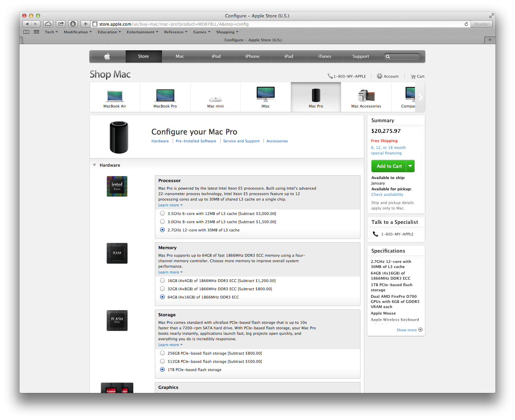Select 3.5GHz 6-core processor option
This screenshot has width=515, height=420.
point(162,213)
